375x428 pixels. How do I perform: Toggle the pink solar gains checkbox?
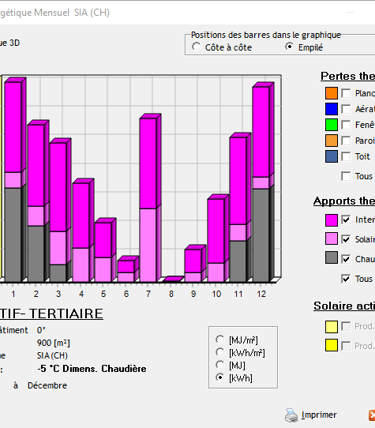pyautogui.click(x=346, y=239)
